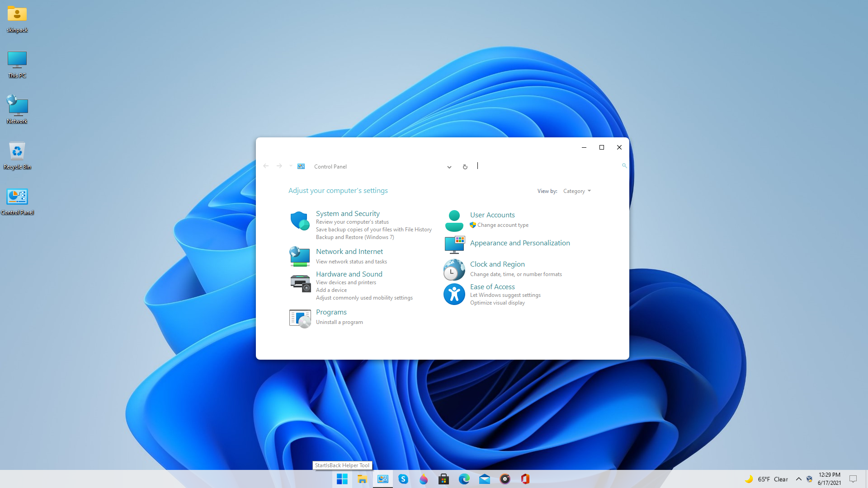The height and width of the screenshot is (488, 868).
Task: Click Optimize visual display option
Action: [x=496, y=302]
